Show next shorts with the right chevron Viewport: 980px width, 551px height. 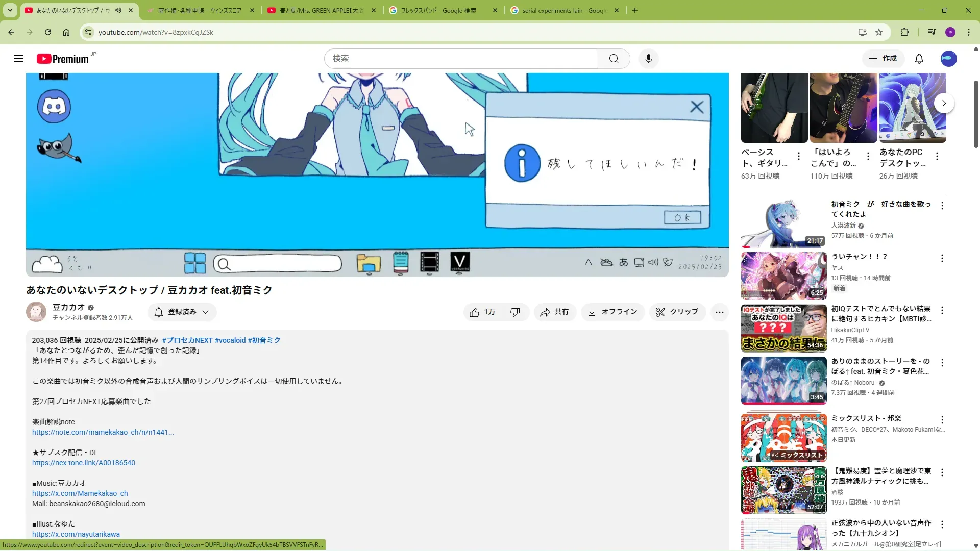click(944, 103)
